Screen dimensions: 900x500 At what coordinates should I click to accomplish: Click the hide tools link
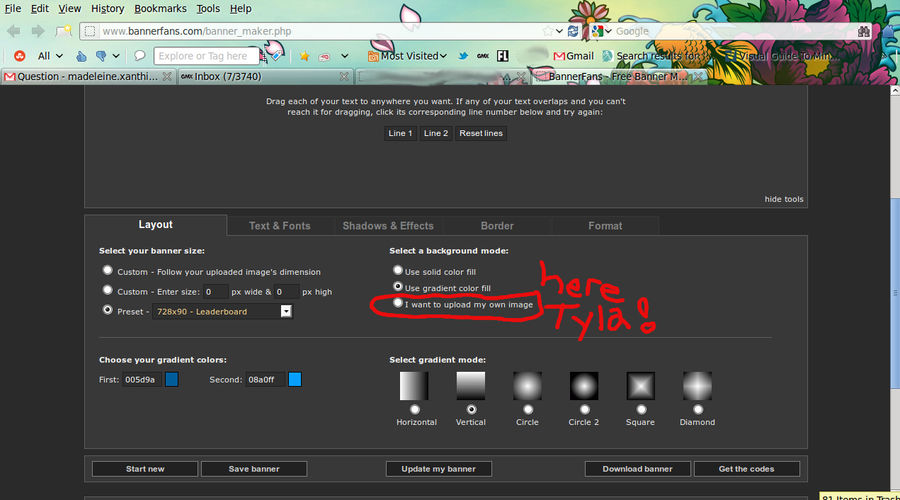783,199
